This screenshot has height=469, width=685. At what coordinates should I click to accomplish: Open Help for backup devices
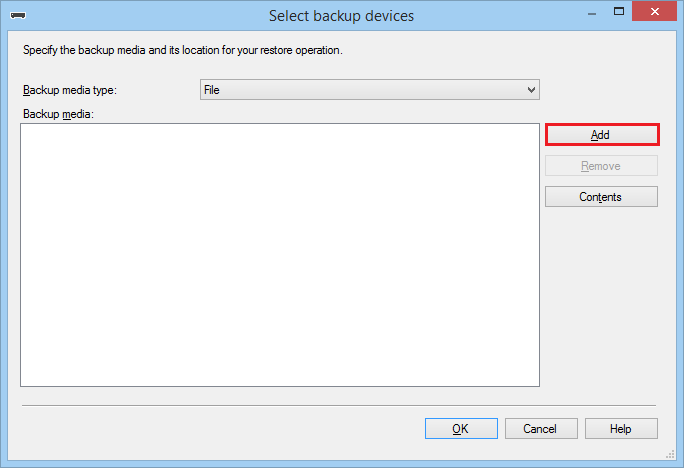(621, 429)
